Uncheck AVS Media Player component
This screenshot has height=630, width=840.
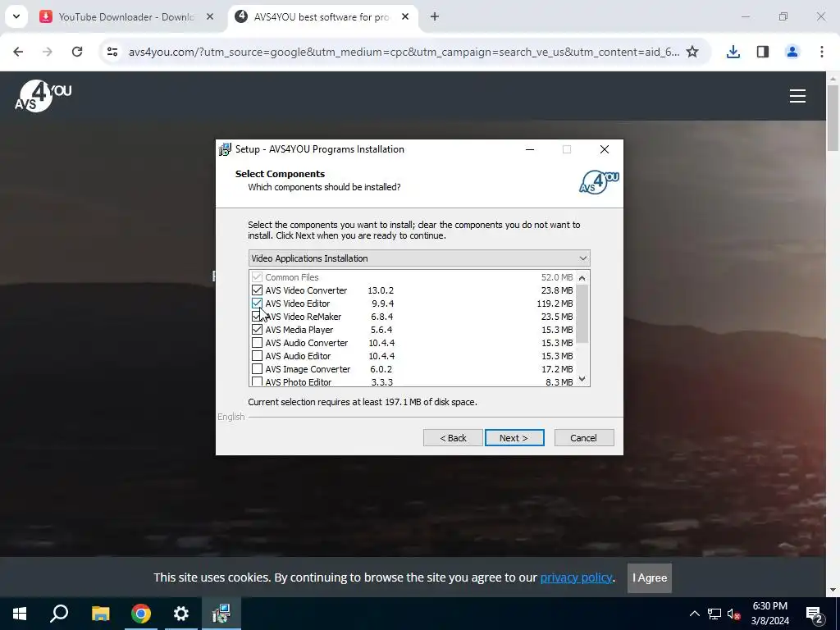coord(257,330)
